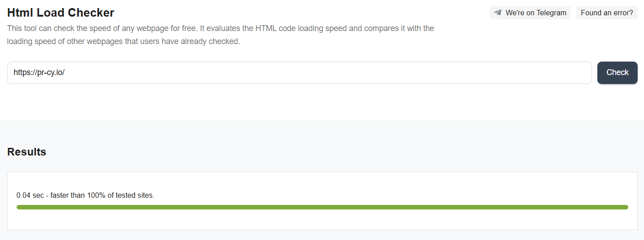Open the "We're on Telegram" link
Screen dimensions: 644x240
[x=530, y=13]
